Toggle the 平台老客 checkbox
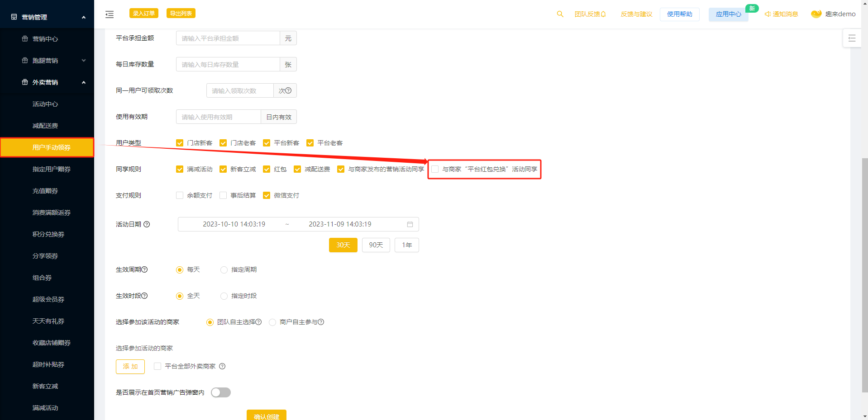 pyautogui.click(x=310, y=143)
